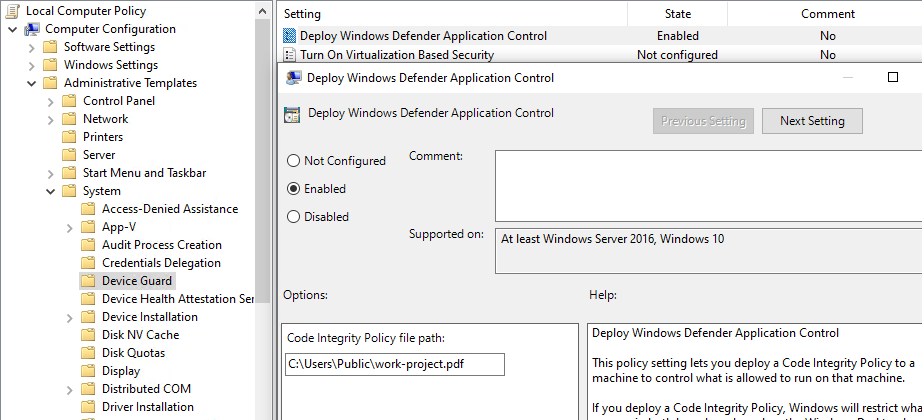This screenshot has width=922, height=420.
Task: Collapse the Computer Configuration node
Action: point(13,29)
